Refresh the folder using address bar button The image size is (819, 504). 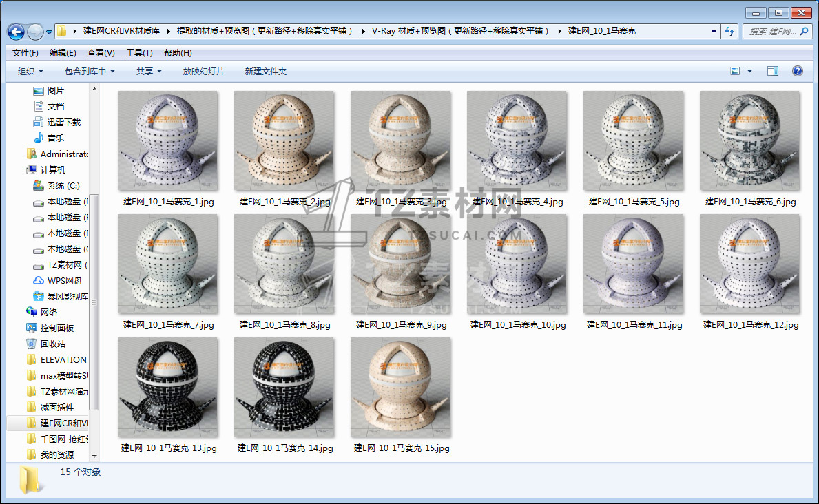(729, 32)
